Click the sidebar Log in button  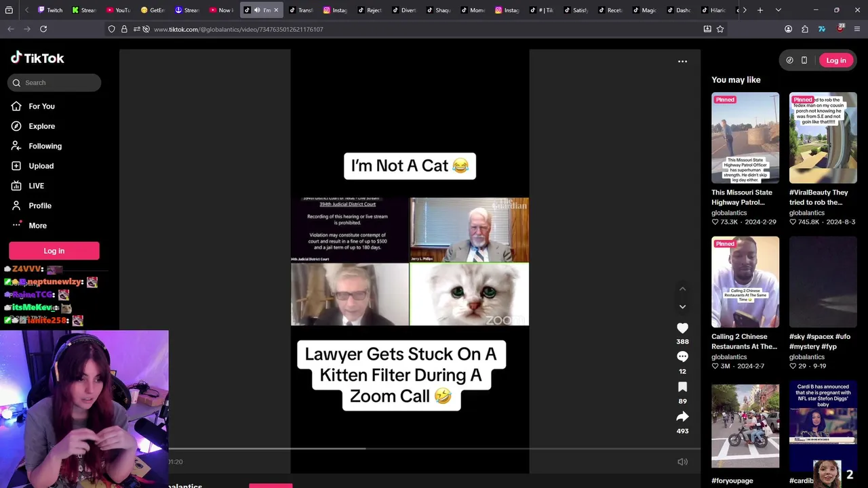(54, 251)
